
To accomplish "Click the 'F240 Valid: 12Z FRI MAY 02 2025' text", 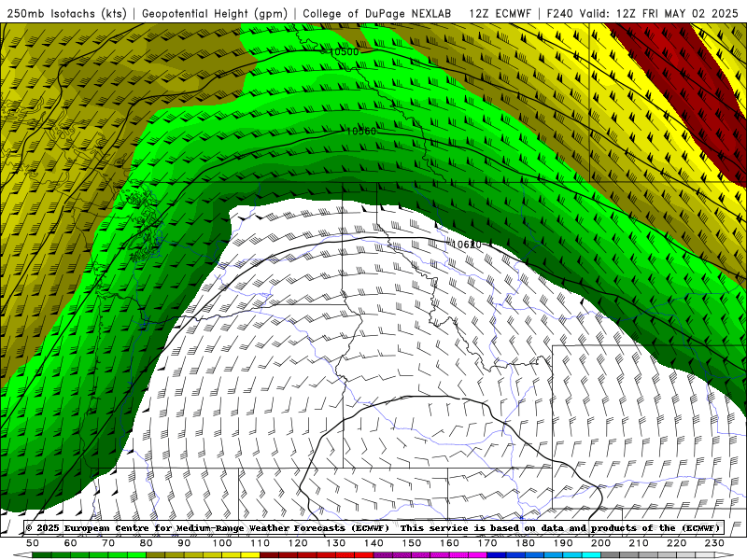I will click(x=642, y=13).
